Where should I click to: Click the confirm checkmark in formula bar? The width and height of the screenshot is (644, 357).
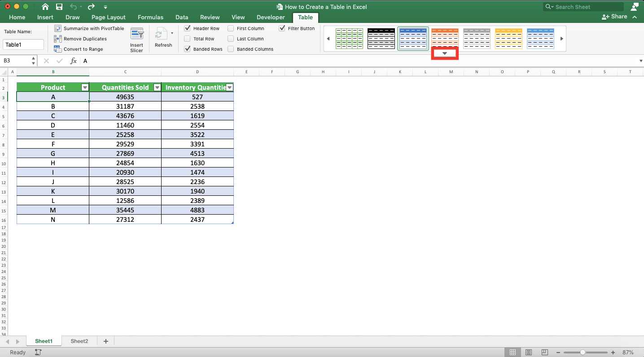click(60, 61)
